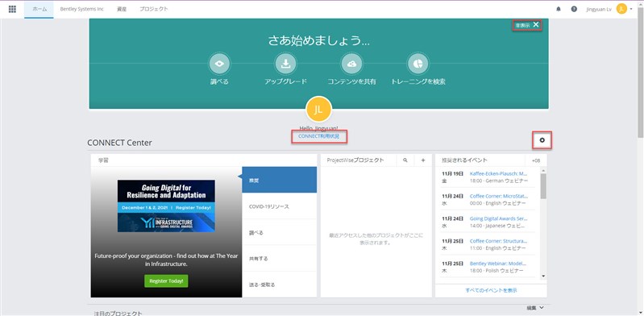This screenshot has width=644, height=316.
Task: Expand the user account dropdown arrow
Action: (x=631, y=9)
